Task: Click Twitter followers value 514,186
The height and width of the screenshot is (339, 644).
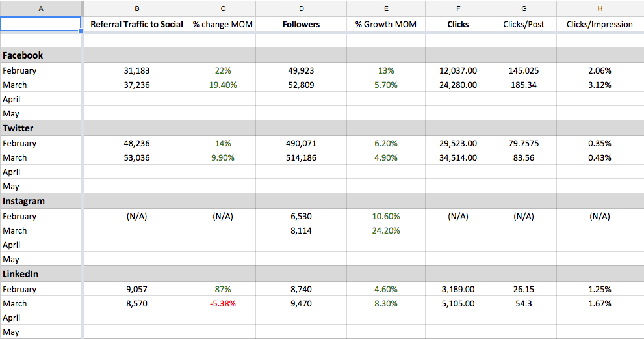Action: click(x=301, y=157)
